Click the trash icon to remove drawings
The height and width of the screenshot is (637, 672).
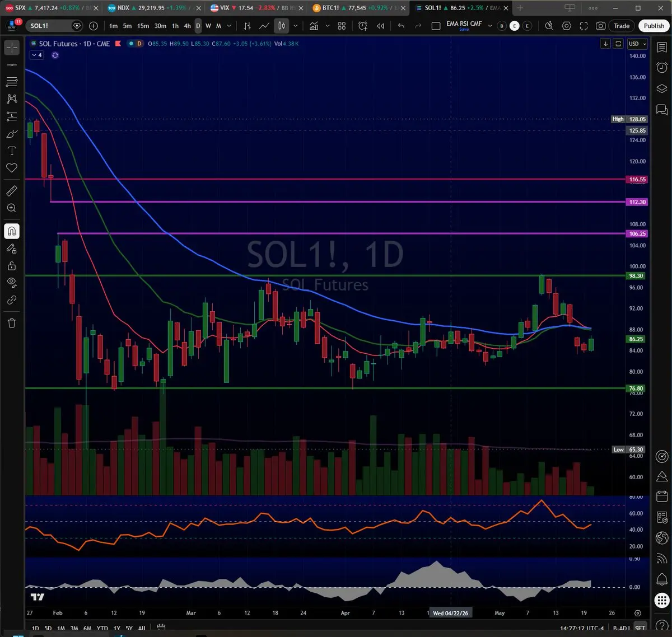coord(11,323)
